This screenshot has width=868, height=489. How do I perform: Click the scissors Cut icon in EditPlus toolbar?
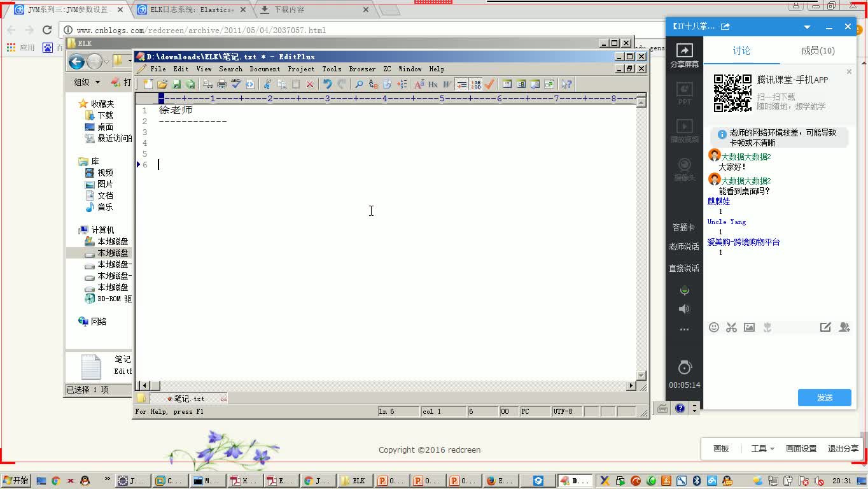(267, 84)
